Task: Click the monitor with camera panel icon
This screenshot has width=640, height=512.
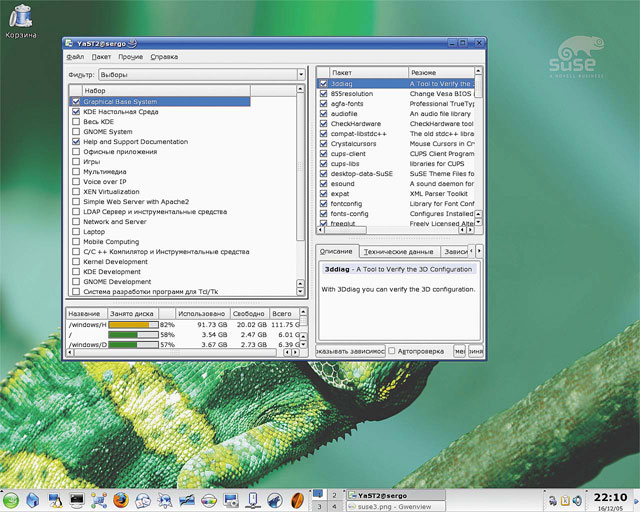Action: point(231,500)
